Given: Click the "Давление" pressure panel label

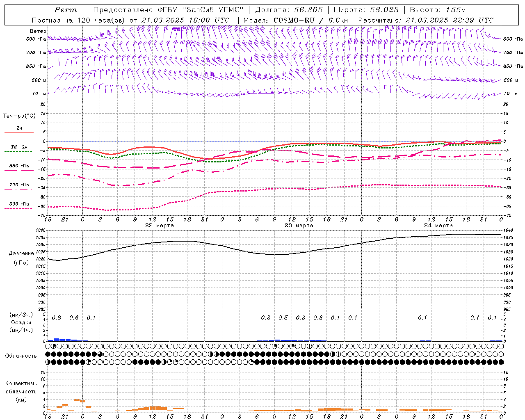Looking at the screenshot, I should coord(21,253).
